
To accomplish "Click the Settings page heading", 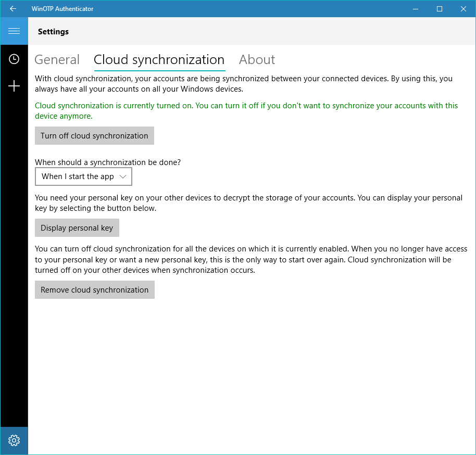I will tap(53, 31).
